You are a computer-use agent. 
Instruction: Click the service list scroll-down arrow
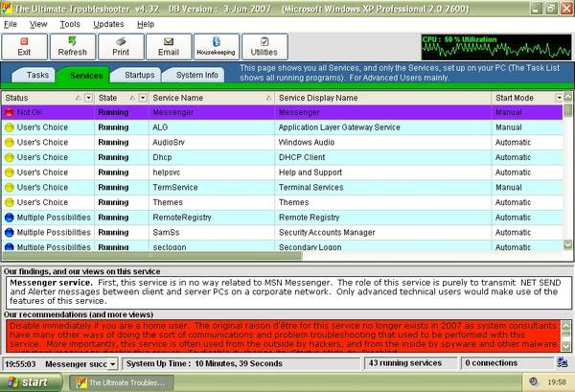pyautogui.click(x=567, y=244)
